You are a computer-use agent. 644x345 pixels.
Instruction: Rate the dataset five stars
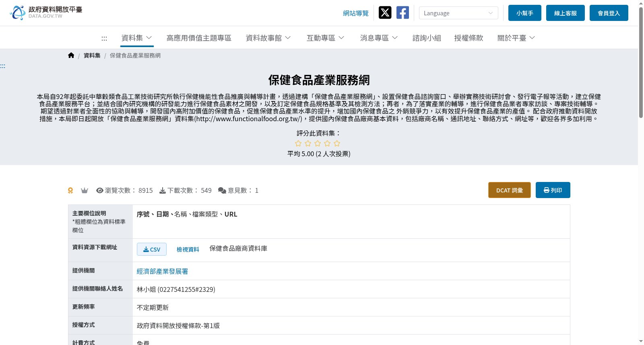point(337,144)
